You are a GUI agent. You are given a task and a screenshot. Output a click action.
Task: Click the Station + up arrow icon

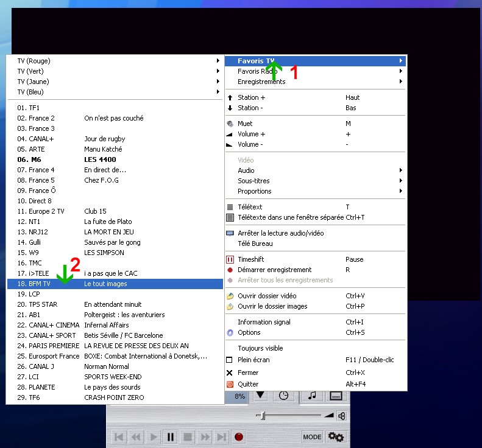(230, 97)
